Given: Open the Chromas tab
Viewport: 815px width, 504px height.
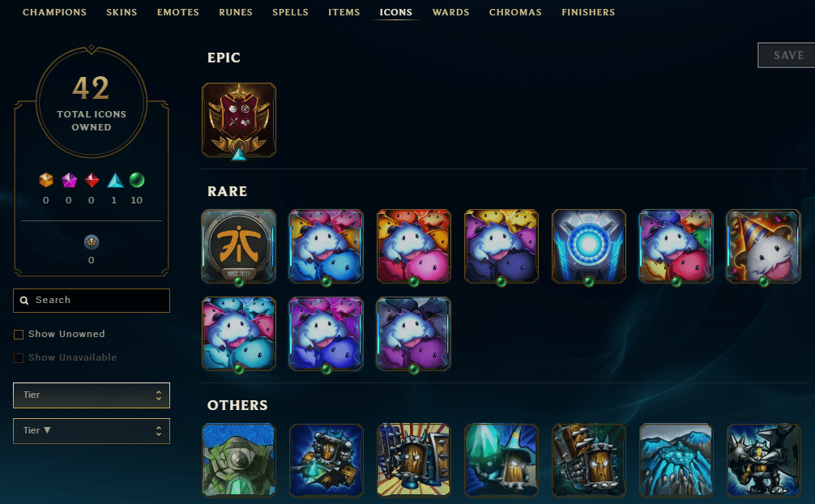Looking at the screenshot, I should point(515,12).
